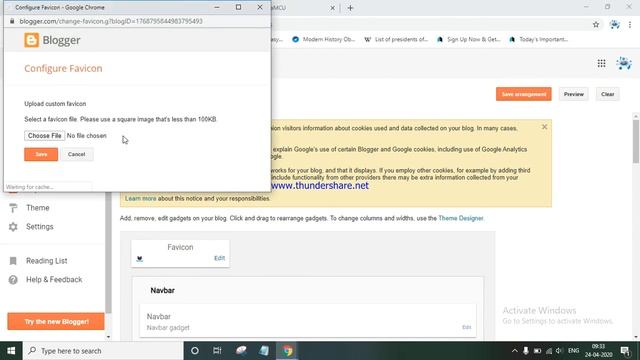Screen dimensions: 640x360
Task: Click the Help question mark icon
Action: (13, 280)
